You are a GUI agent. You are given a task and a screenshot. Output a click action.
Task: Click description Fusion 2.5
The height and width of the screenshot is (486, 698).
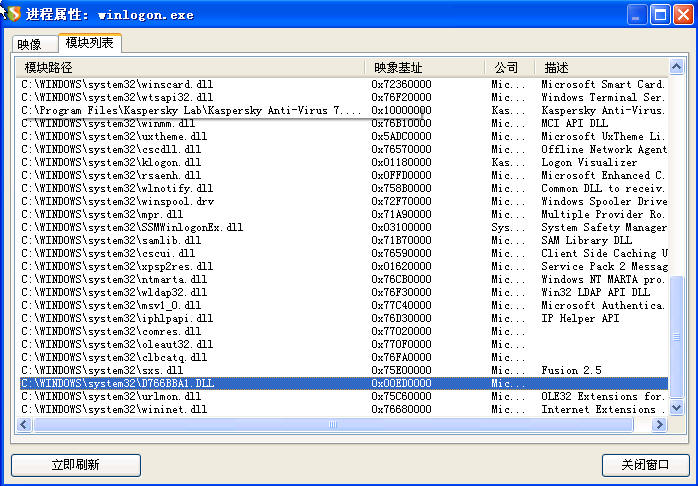pyautogui.click(x=571, y=370)
